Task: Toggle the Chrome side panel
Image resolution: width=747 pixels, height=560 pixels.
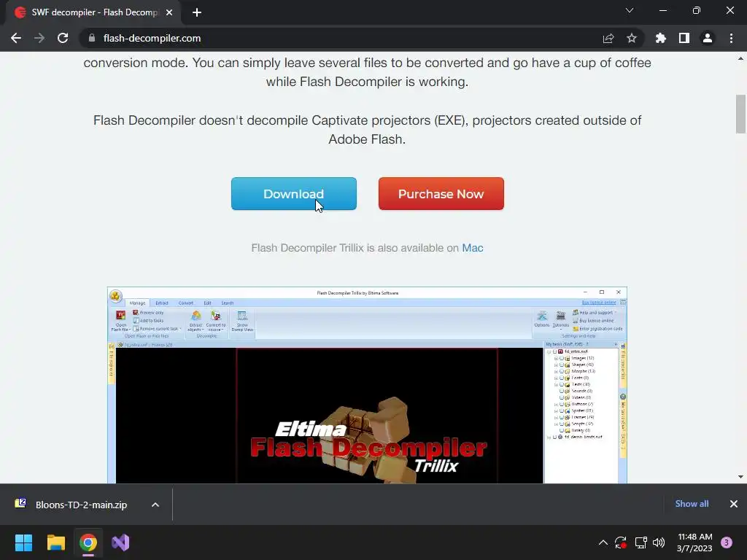Action: 684,38
